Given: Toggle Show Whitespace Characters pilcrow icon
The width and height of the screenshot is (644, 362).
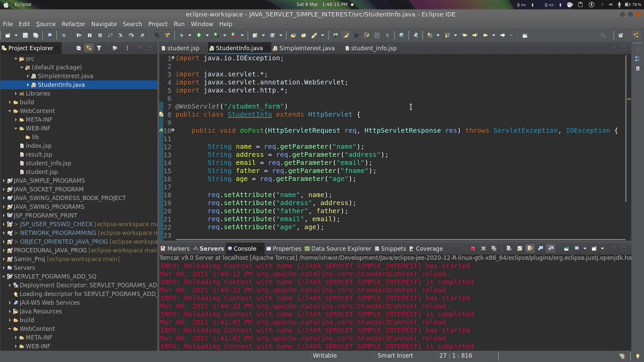Looking at the screenshot, I should (387, 35).
